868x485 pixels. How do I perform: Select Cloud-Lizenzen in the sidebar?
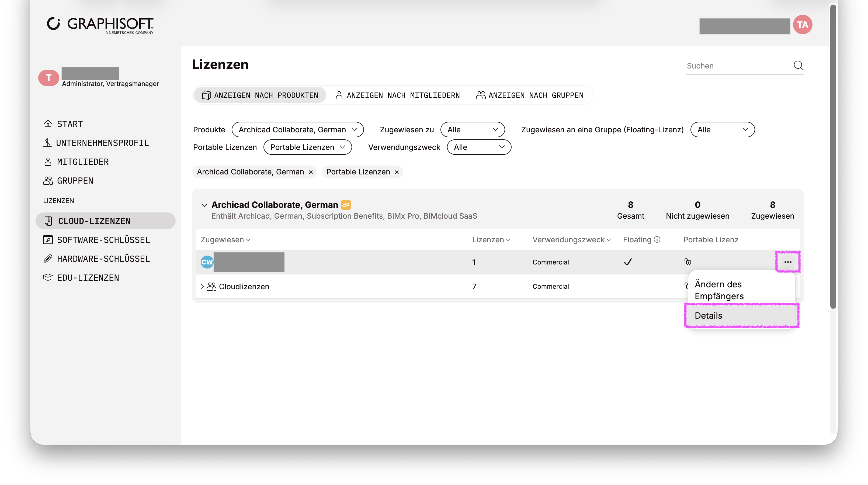pyautogui.click(x=105, y=221)
